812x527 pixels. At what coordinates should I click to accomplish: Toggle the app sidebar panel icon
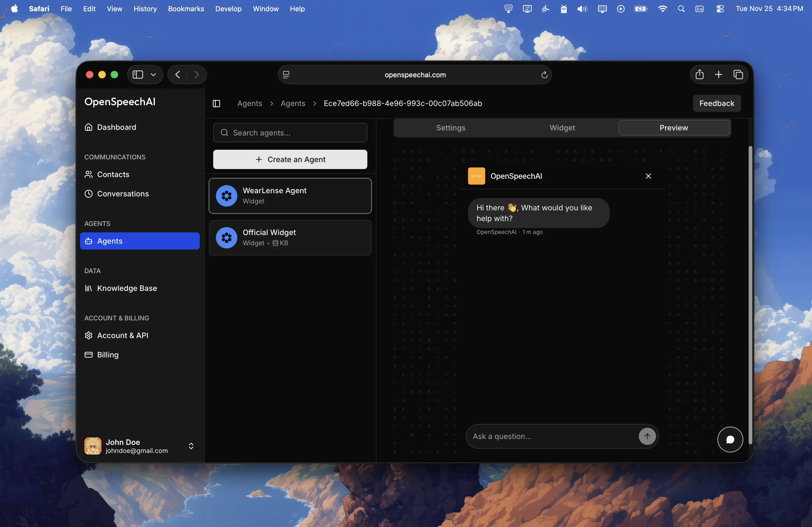tap(216, 103)
